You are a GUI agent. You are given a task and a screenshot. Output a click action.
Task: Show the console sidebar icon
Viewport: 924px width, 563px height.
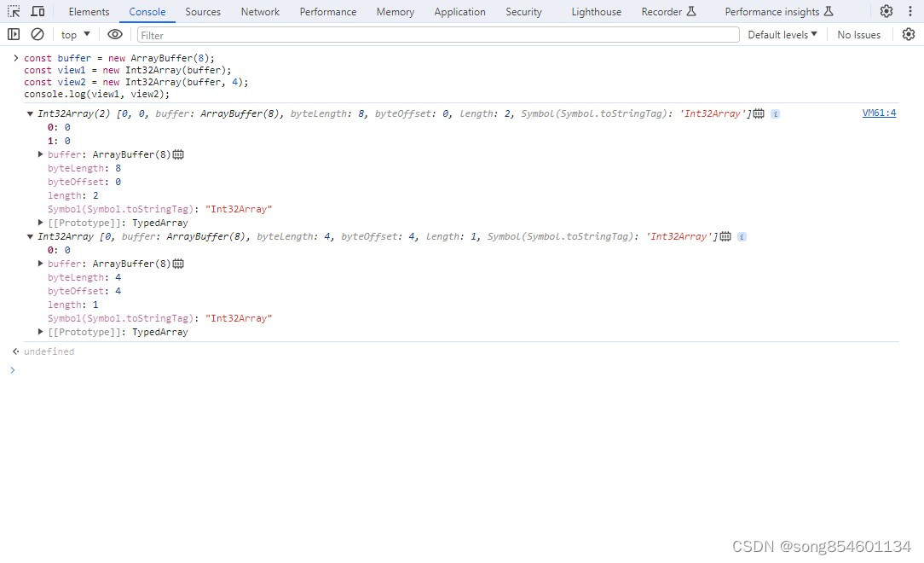point(14,35)
